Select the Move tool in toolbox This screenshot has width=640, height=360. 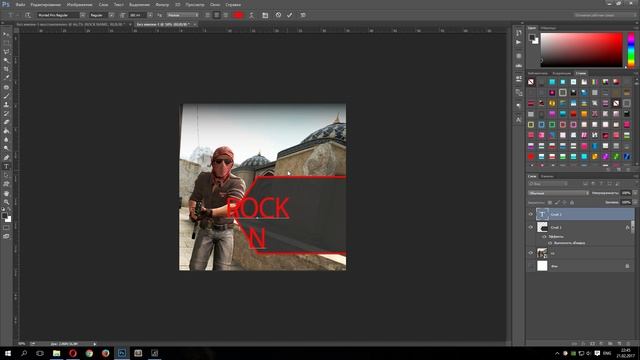[x=6, y=35]
